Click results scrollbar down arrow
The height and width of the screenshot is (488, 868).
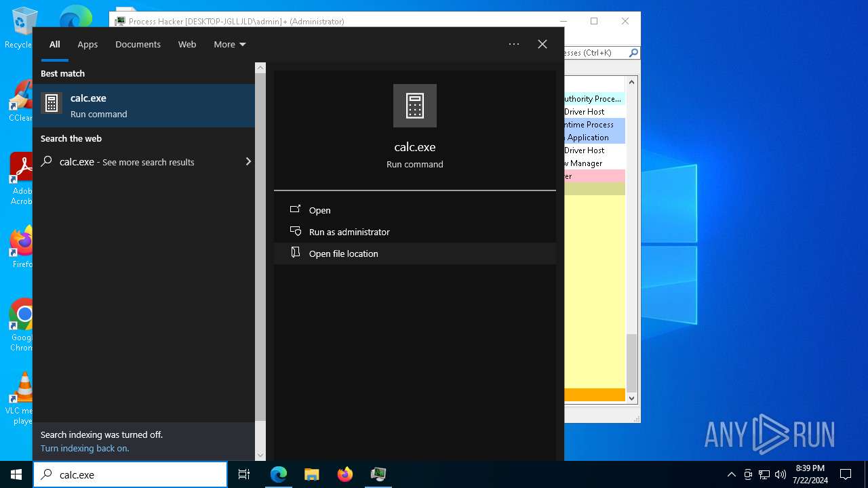pyautogui.click(x=260, y=455)
